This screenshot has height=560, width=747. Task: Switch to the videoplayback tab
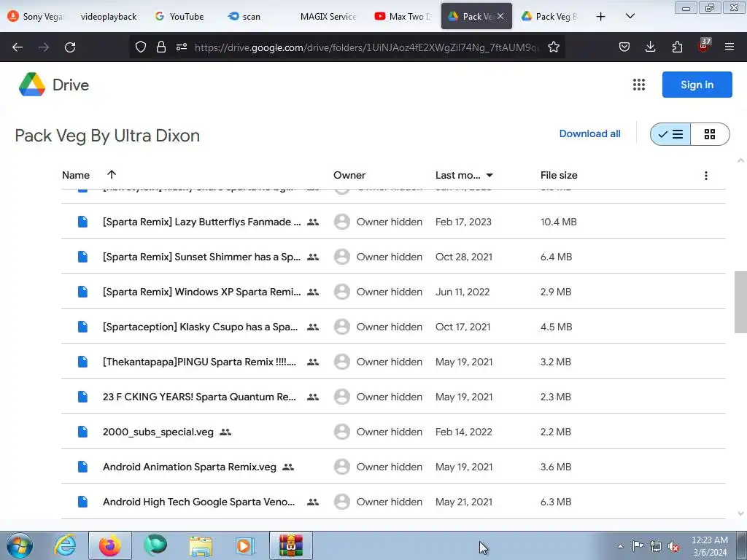[109, 16]
